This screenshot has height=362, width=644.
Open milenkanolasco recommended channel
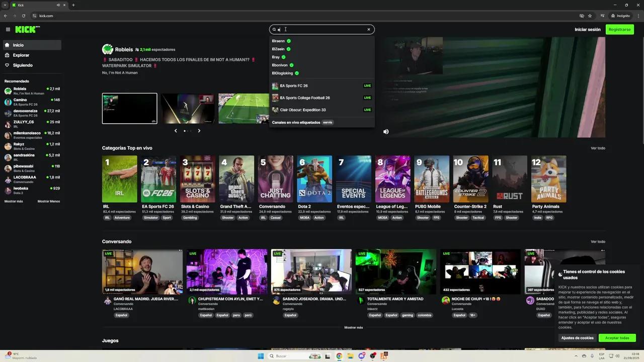32,135
